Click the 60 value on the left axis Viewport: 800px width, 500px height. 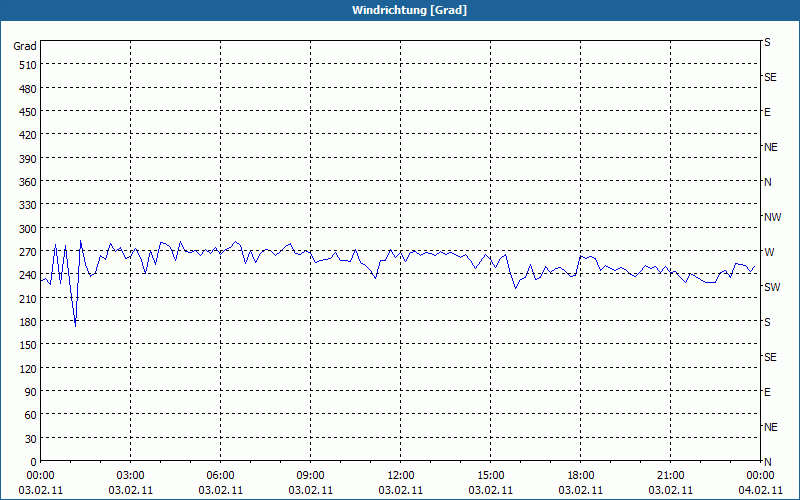31,415
